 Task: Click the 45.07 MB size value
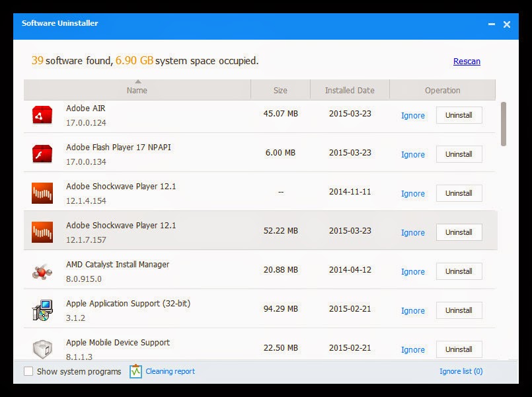[281, 114]
